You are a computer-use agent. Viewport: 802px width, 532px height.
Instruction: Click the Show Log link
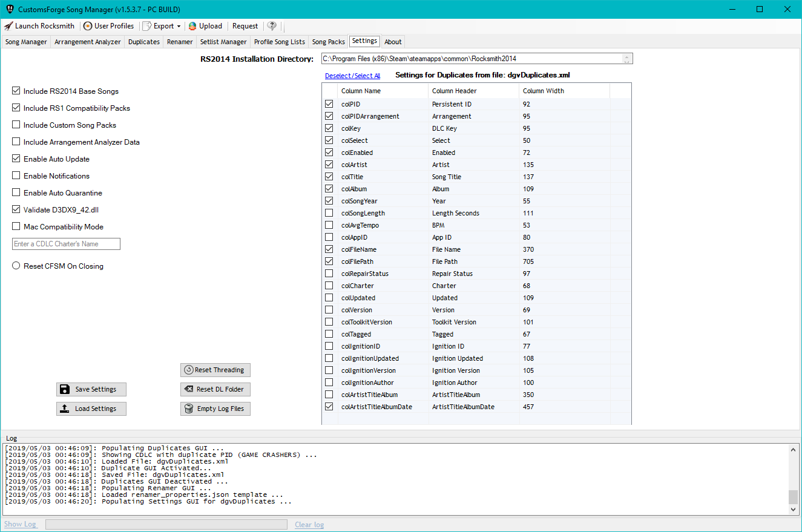[21, 524]
